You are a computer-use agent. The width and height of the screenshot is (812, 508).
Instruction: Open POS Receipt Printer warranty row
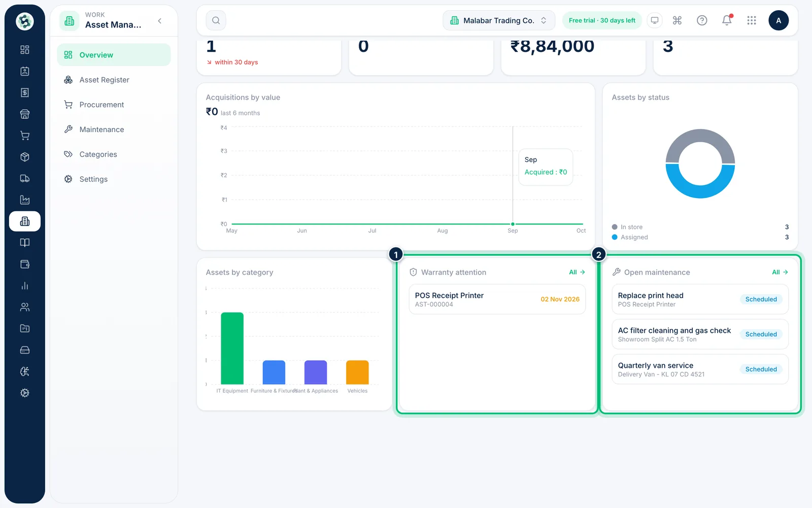(497, 299)
